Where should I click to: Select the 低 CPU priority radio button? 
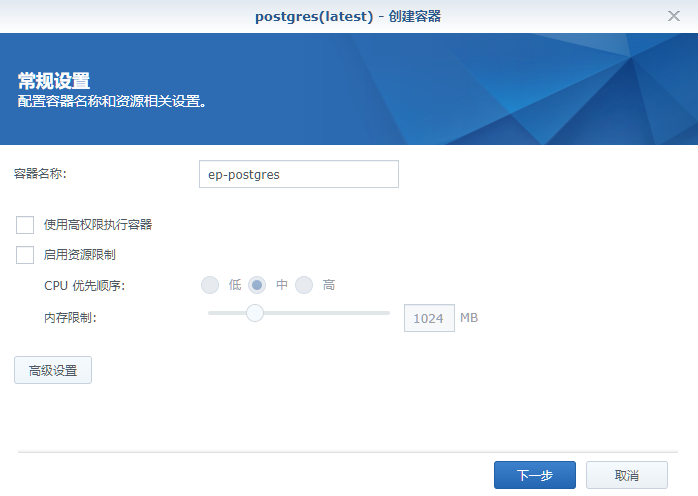[x=210, y=285]
